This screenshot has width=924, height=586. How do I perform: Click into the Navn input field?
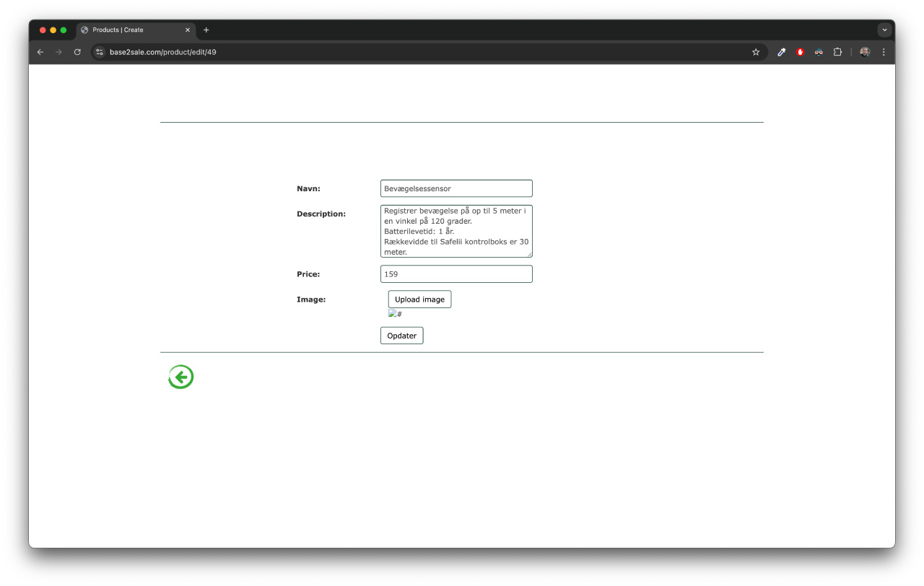(456, 188)
